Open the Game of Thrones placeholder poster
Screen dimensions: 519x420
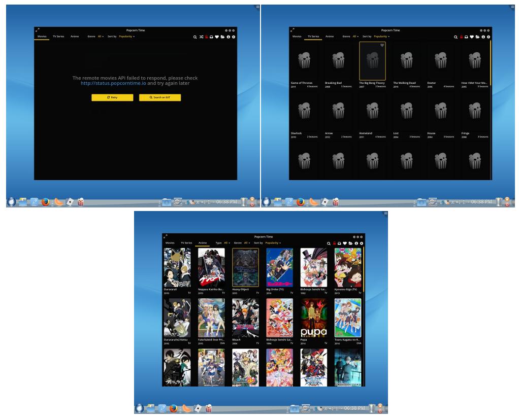(x=304, y=61)
